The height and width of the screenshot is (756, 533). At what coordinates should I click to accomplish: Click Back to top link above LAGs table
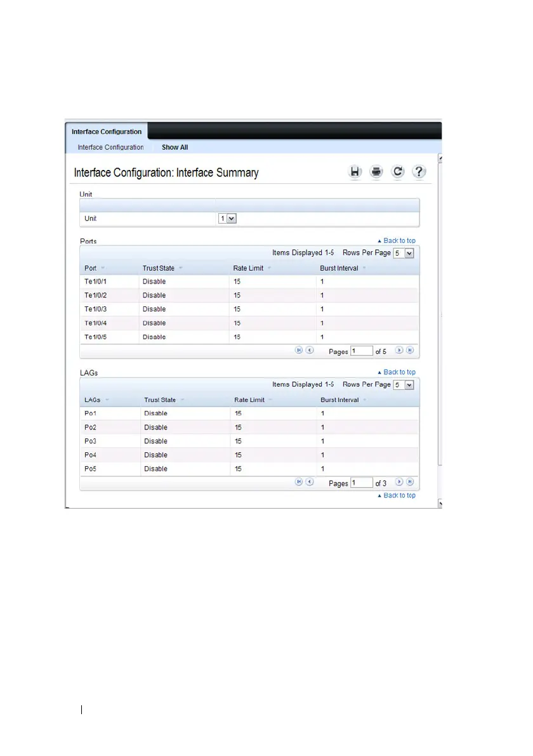click(x=397, y=372)
